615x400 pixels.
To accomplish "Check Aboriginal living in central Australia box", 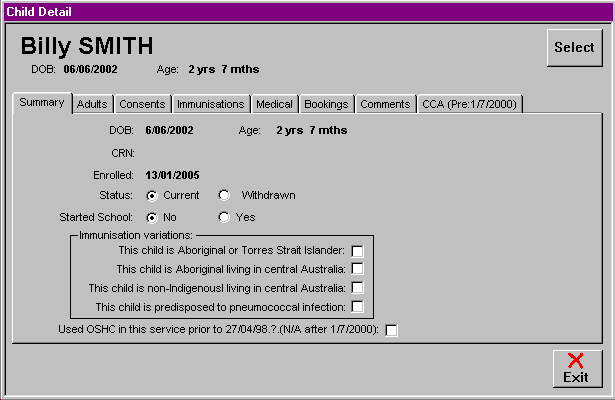I will click(x=357, y=269).
